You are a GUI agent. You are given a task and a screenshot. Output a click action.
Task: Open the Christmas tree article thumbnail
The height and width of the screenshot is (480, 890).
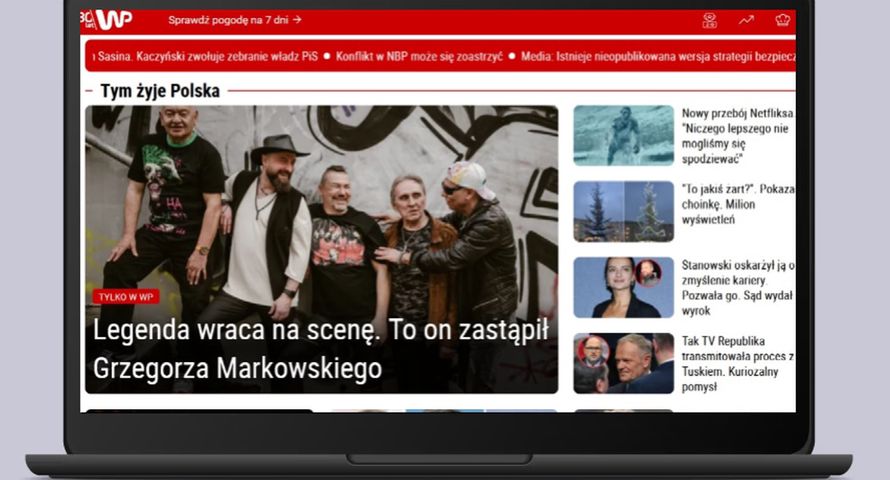pyautogui.click(x=623, y=212)
